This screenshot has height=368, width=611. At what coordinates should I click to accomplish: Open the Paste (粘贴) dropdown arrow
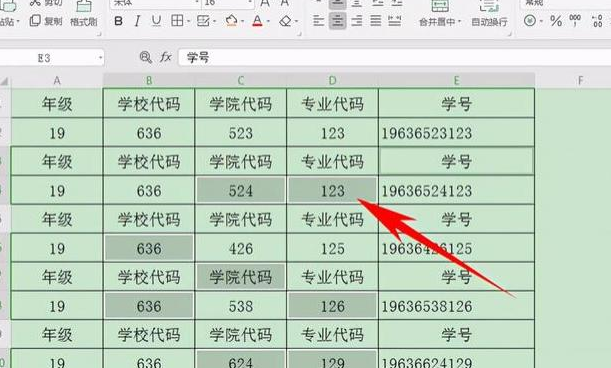pos(18,22)
